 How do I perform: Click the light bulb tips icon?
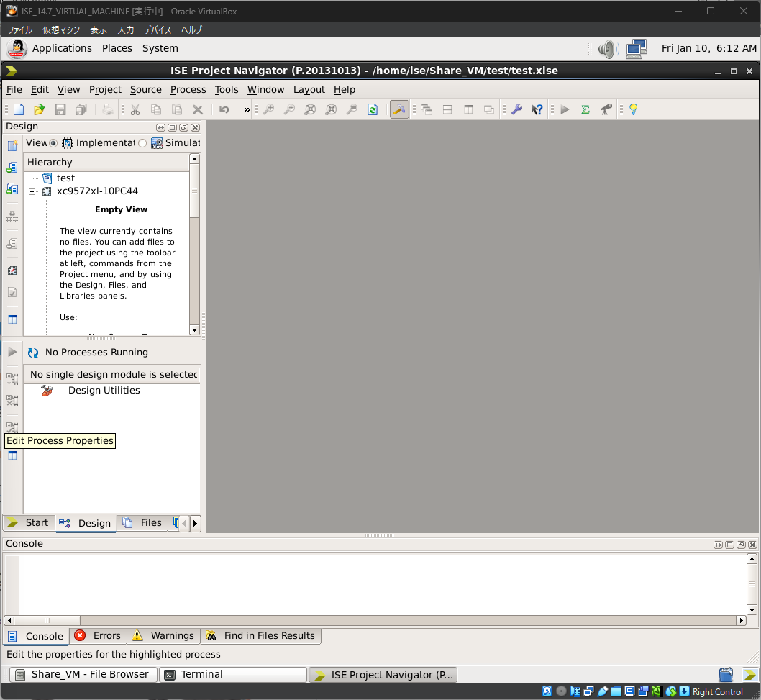tap(633, 109)
